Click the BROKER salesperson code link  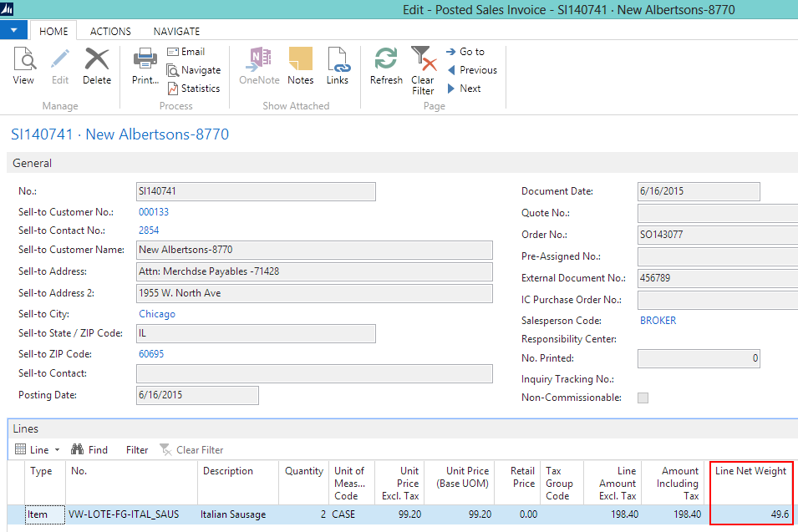pyautogui.click(x=658, y=321)
